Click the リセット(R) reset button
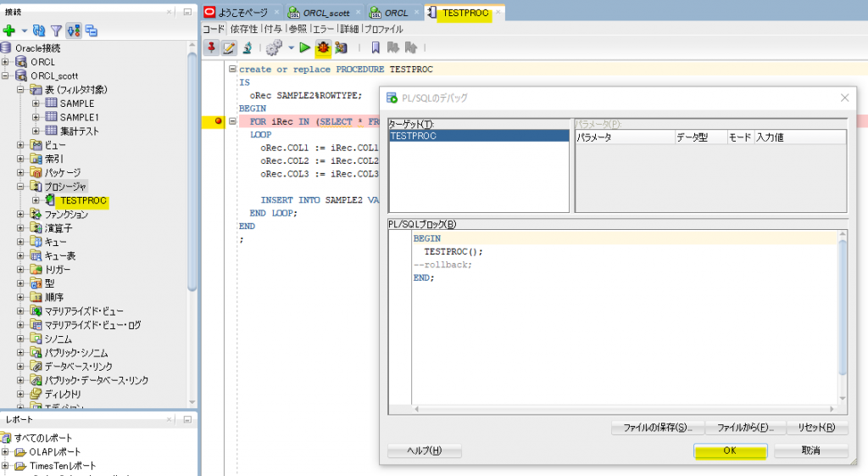Viewport: 868px width, 476px height. pyautogui.click(x=816, y=428)
